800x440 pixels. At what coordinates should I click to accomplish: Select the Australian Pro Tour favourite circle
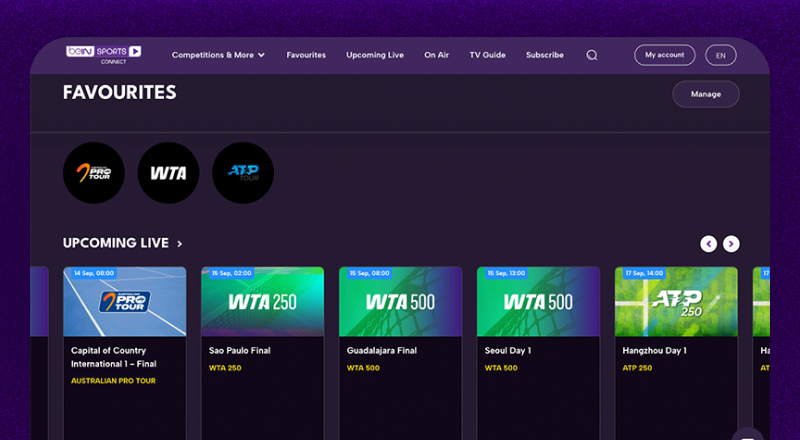[94, 173]
